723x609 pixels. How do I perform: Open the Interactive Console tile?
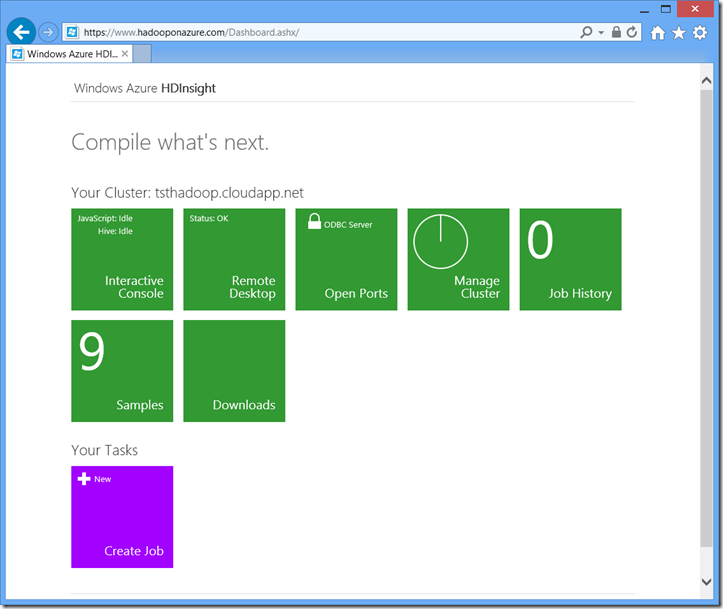coord(122,259)
